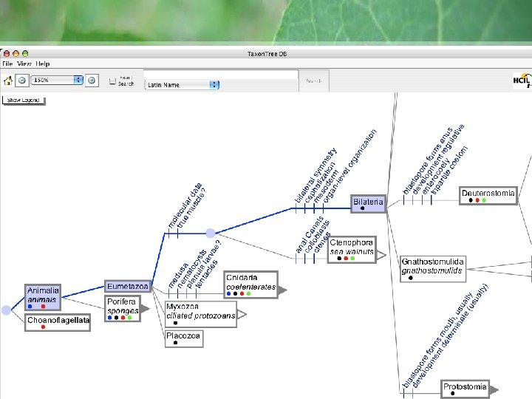Image resolution: width=532 pixels, height=399 pixels.
Task: Click the 'blastopore forms anus' branch label
Action: [428, 161]
